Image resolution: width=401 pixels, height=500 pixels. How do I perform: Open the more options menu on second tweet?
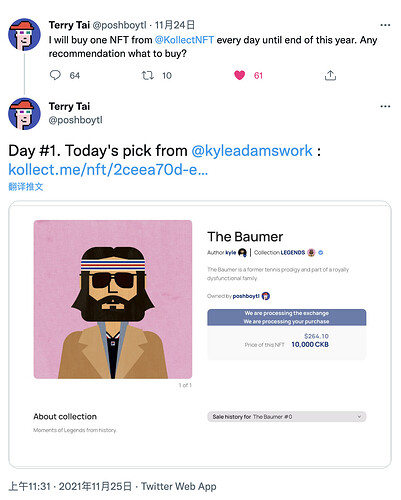[x=385, y=106]
